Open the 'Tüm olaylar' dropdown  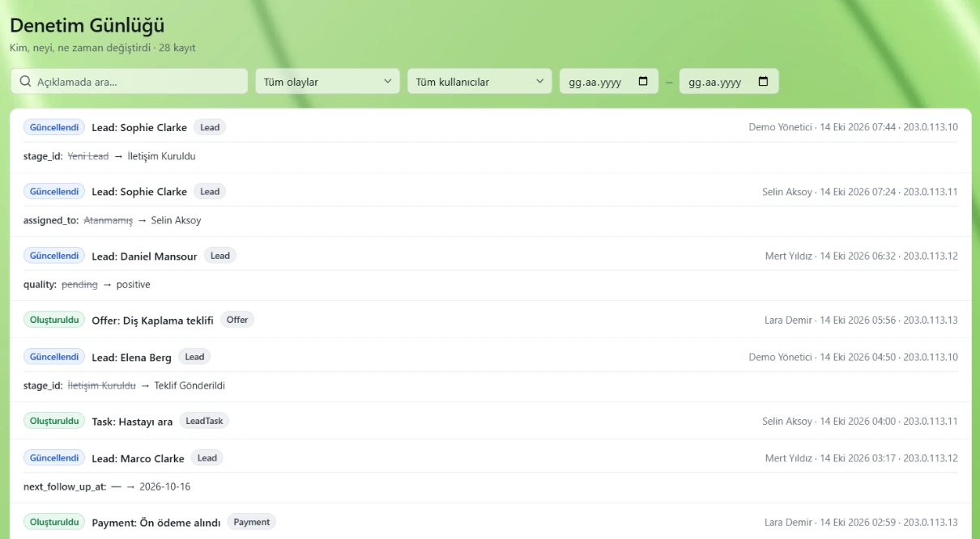click(x=328, y=81)
